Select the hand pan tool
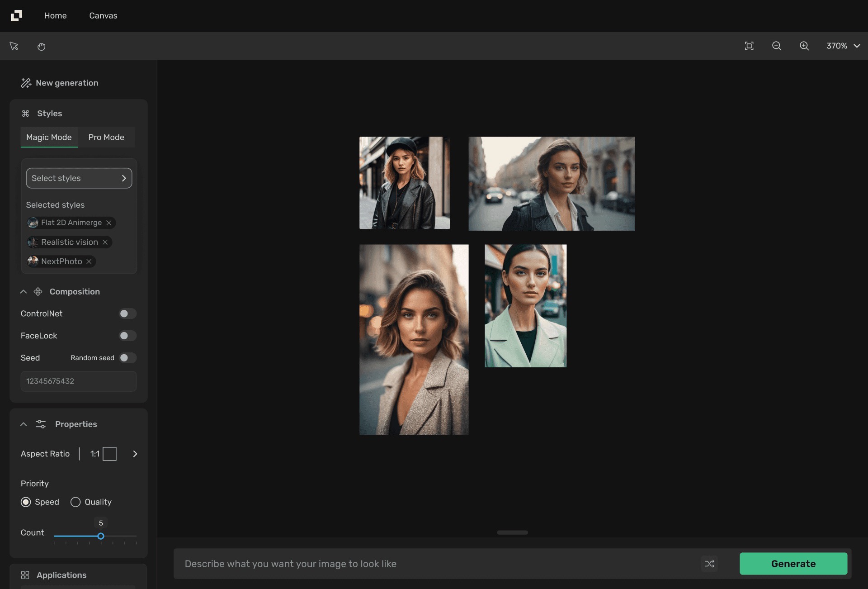This screenshot has width=868, height=589. point(42,46)
